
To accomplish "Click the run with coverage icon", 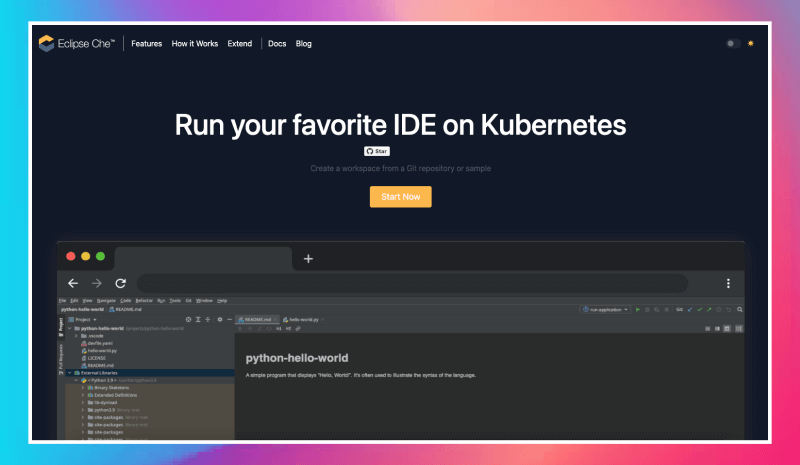I will (657, 310).
